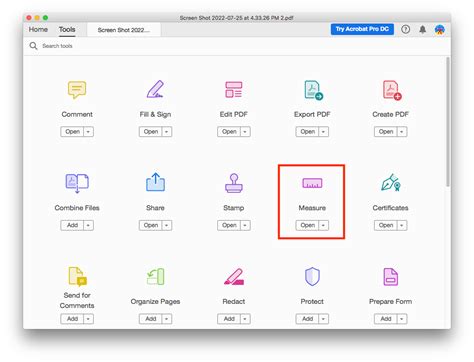Viewport: 474px width, 362px height.
Task: Open the Certificates tool button
Action: click(386, 225)
